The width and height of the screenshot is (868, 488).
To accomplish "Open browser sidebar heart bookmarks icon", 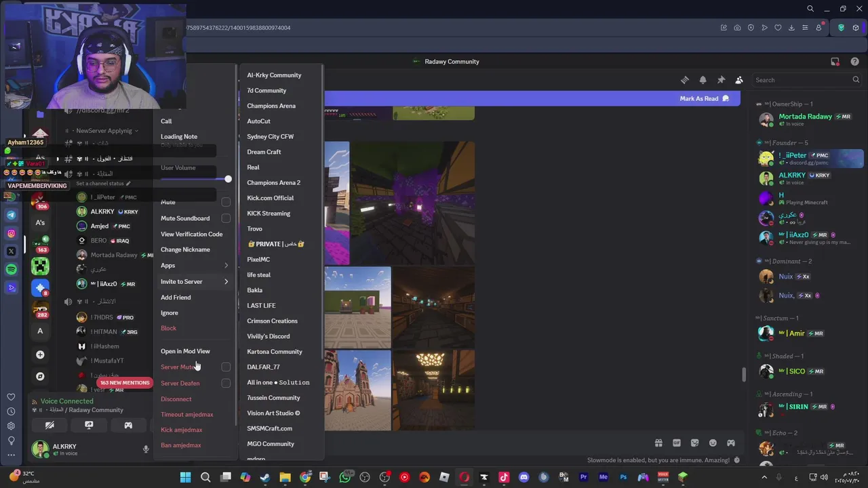I will pos(11,397).
